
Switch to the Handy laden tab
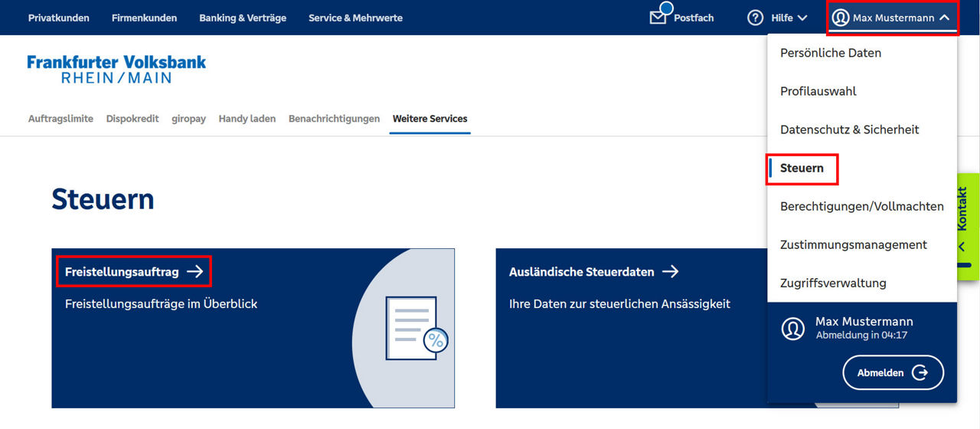click(x=247, y=119)
